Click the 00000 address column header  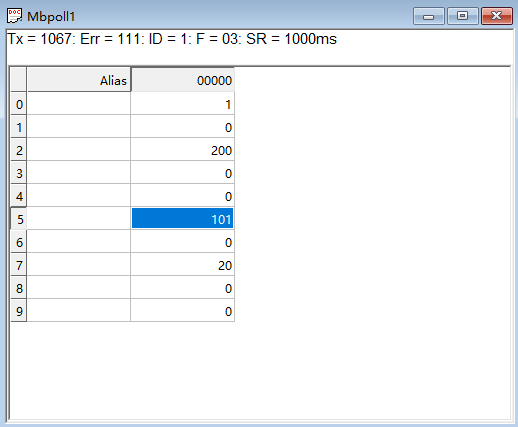tap(183, 80)
